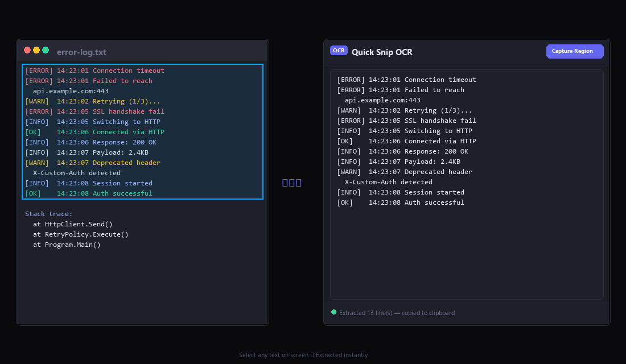Click the green extraction status dot
Image resolution: width=626 pixels, height=364 pixels.
[334, 312]
